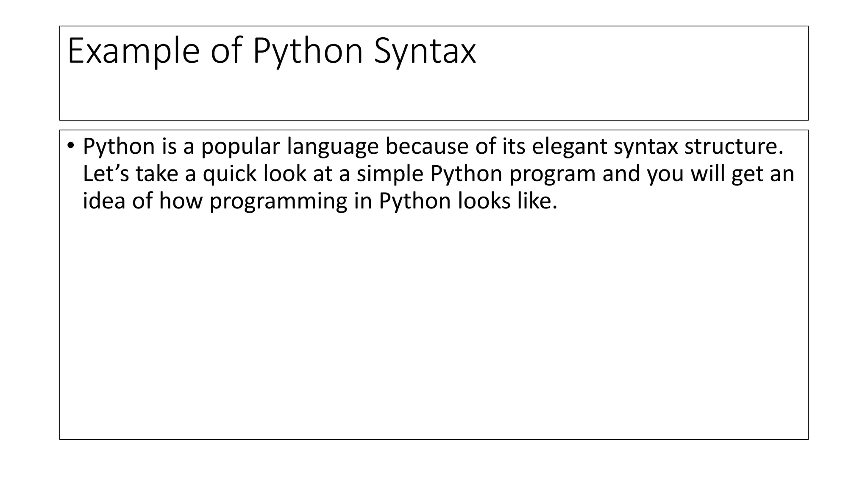
Task: Click the words 'looks like.' ending the paragraph
Action: point(507,201)
